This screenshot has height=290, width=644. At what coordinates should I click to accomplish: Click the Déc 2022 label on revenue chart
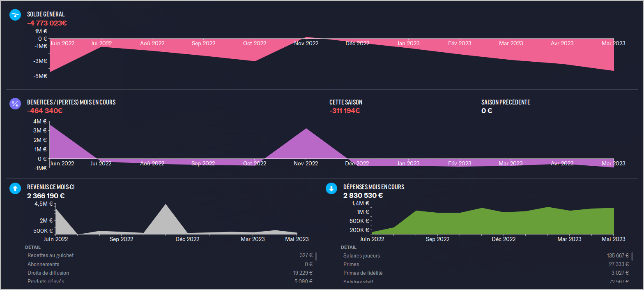pos(187,239)
